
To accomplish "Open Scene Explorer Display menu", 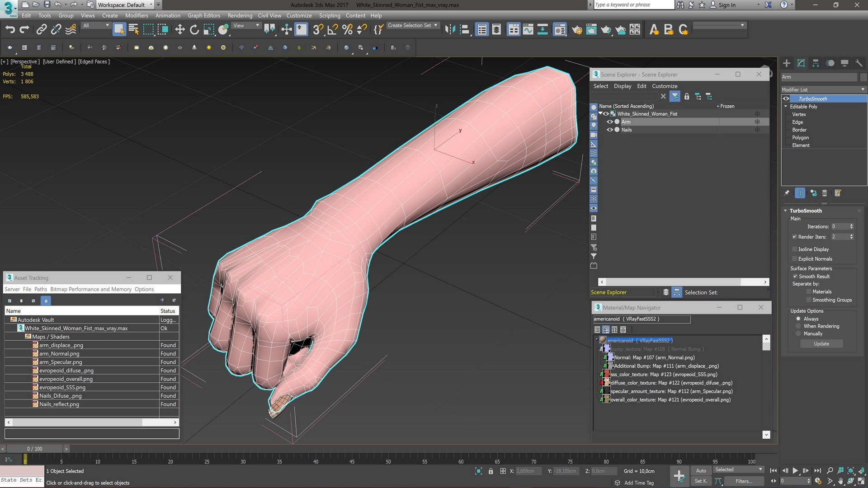I will (x=623, y=86).
